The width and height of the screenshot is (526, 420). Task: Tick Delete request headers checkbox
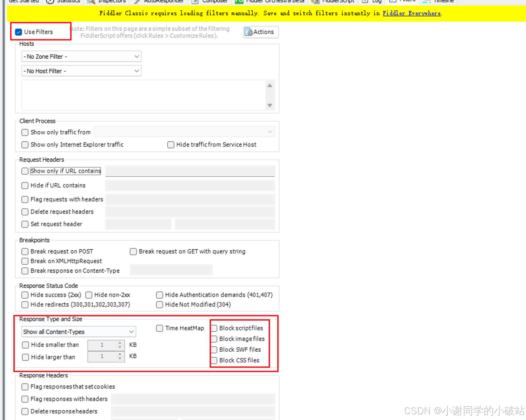[x=25, y=212]
